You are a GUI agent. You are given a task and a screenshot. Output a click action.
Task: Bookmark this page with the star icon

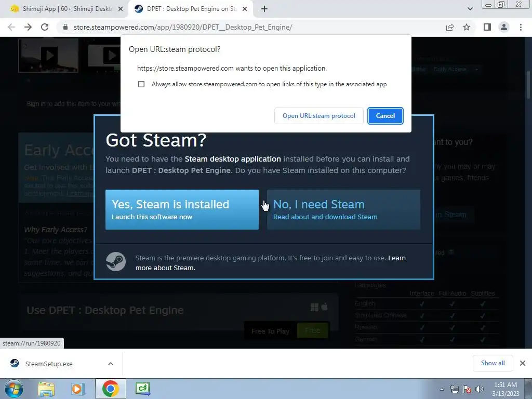[x=467, y=27]
